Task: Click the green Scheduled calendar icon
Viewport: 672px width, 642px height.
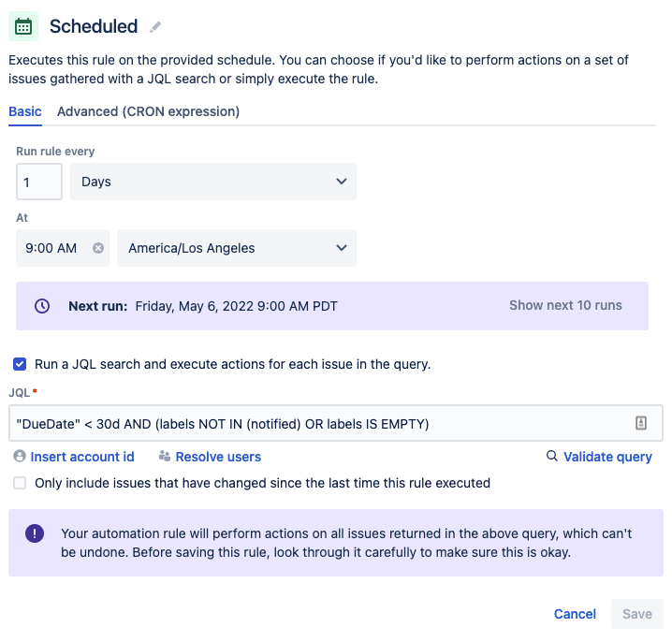Action: 23,26
